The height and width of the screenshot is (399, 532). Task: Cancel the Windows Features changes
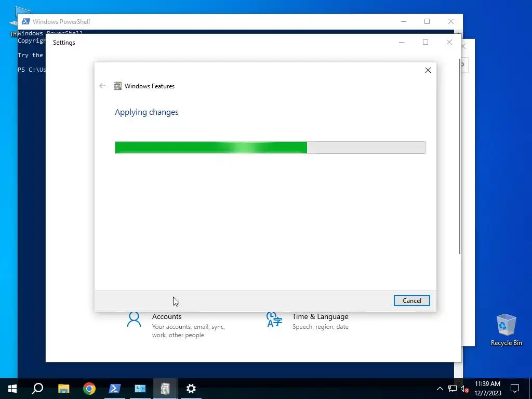point(411,301)
